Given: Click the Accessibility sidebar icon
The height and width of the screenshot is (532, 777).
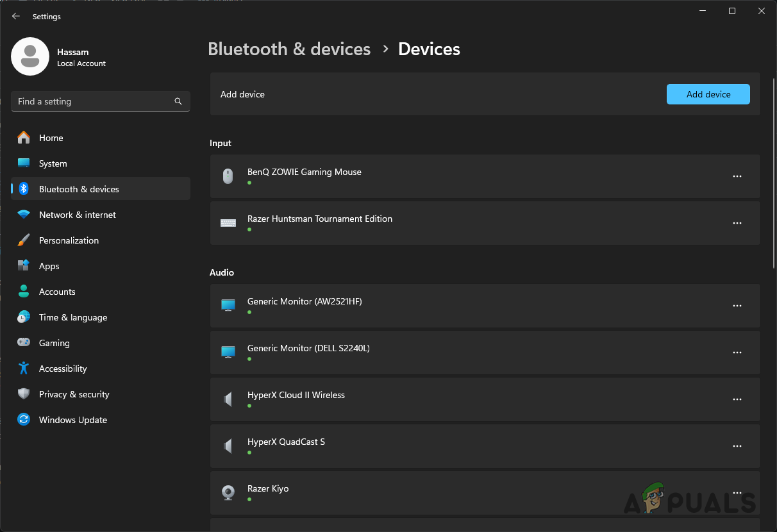Looking at the screenshot, I should pyautogui.click(x=24, y=369).
